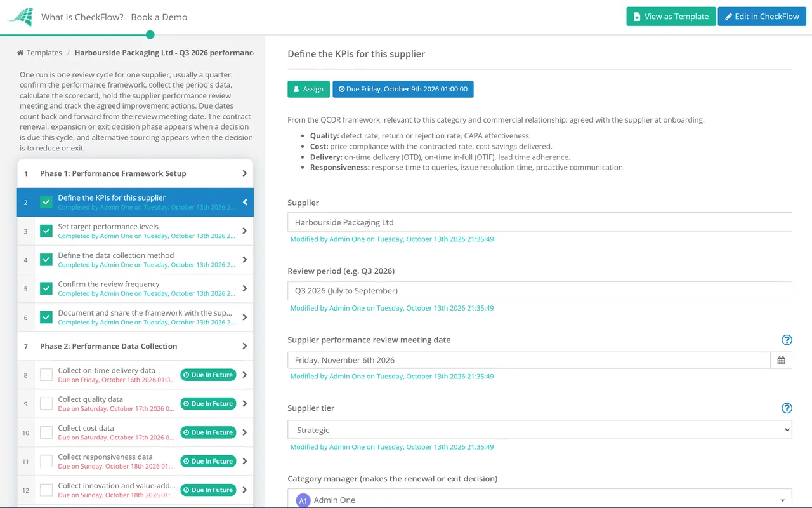Open the Category manager dropdown
The image size is (812, 508).
tap(540, 498)
